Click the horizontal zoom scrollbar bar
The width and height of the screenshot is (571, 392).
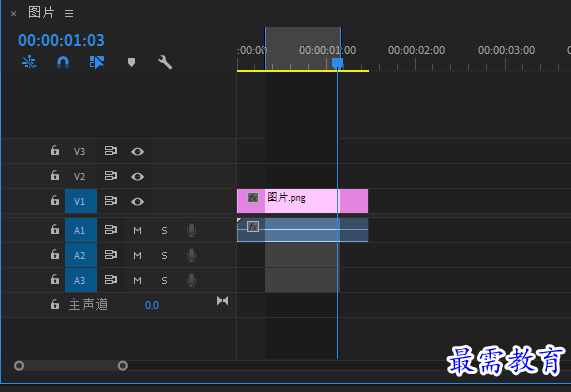tap(71, 366)
